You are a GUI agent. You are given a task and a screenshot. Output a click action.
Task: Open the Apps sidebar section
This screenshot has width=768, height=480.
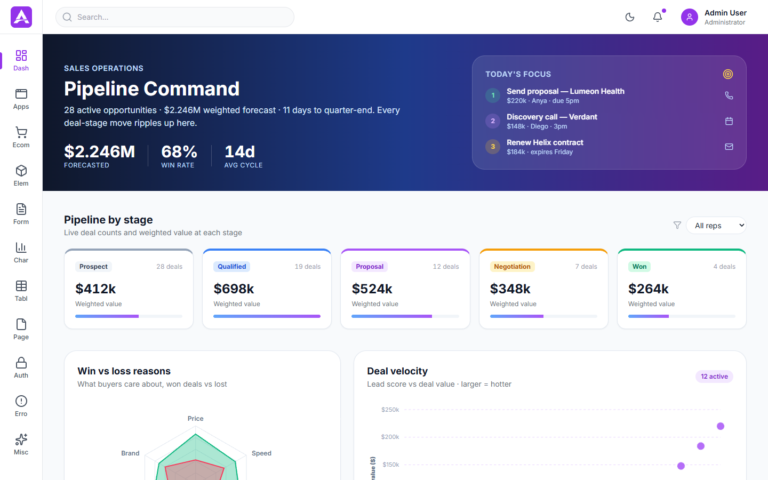pyautogui.click(x=21, y=99)
